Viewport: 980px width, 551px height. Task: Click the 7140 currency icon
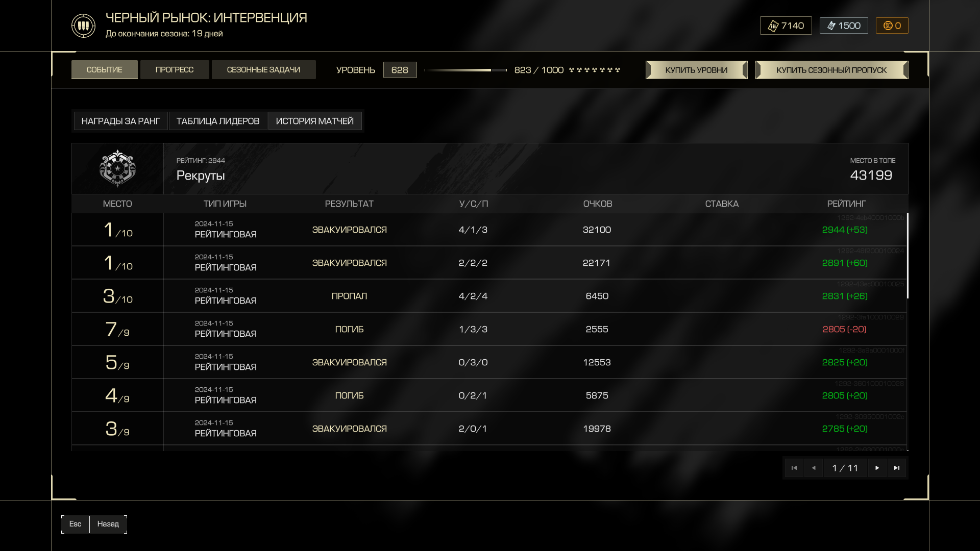[773, 26]
